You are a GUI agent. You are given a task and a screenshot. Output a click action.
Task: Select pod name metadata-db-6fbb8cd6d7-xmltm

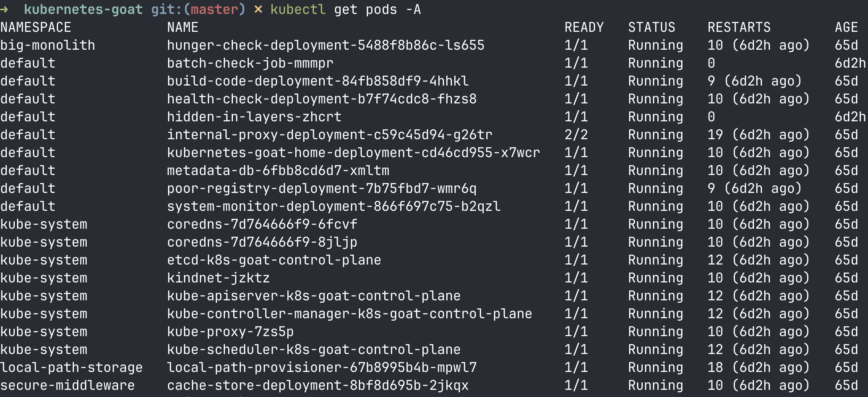[x=278, y=170]
